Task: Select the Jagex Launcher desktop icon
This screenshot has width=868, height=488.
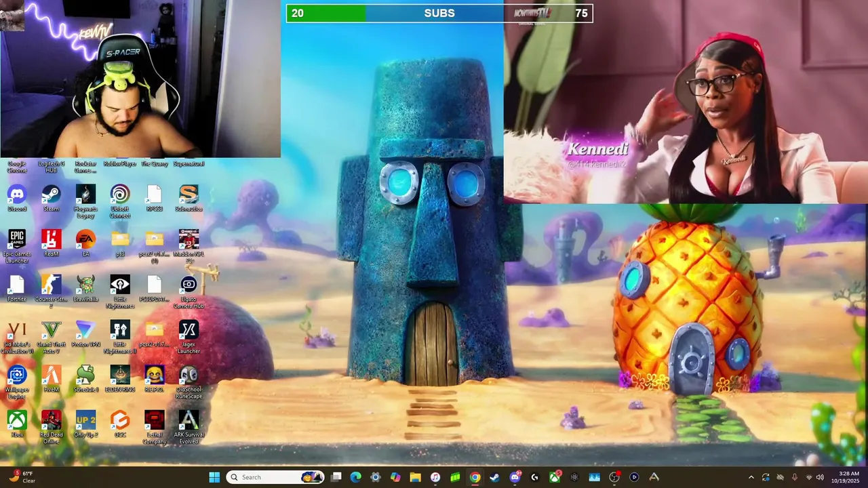Action: [189, 338]
